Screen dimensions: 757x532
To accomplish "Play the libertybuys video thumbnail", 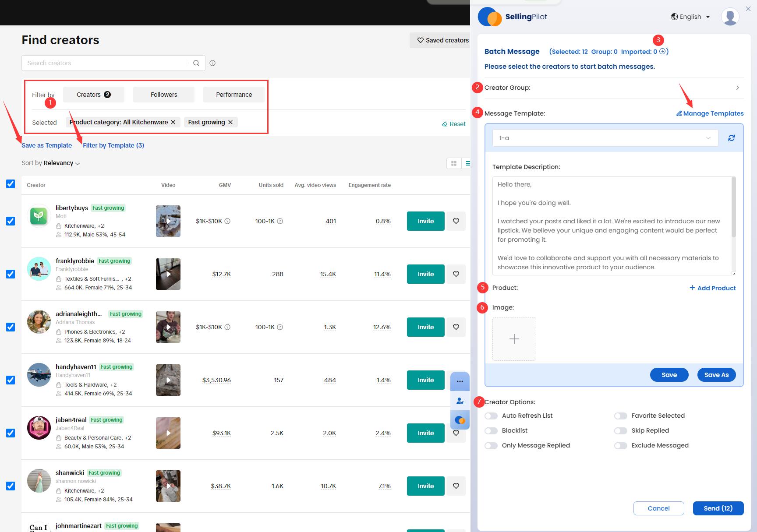I will click(x=168, y=221).
